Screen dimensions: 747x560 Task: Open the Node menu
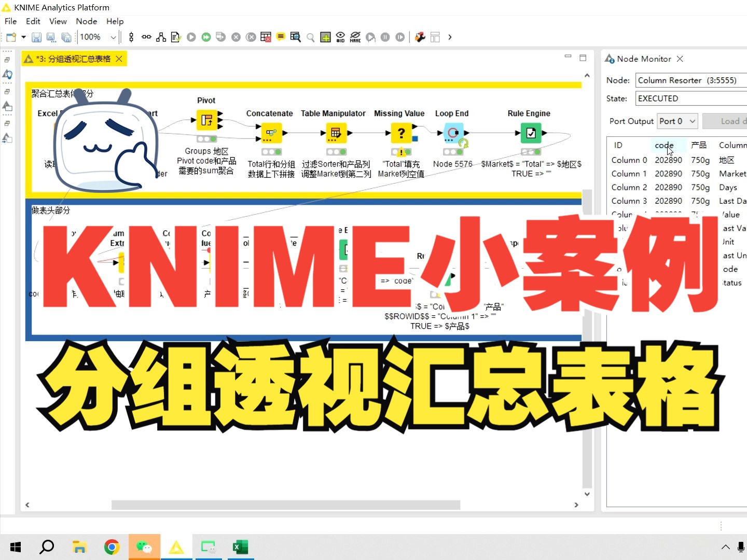pos(87,21)
